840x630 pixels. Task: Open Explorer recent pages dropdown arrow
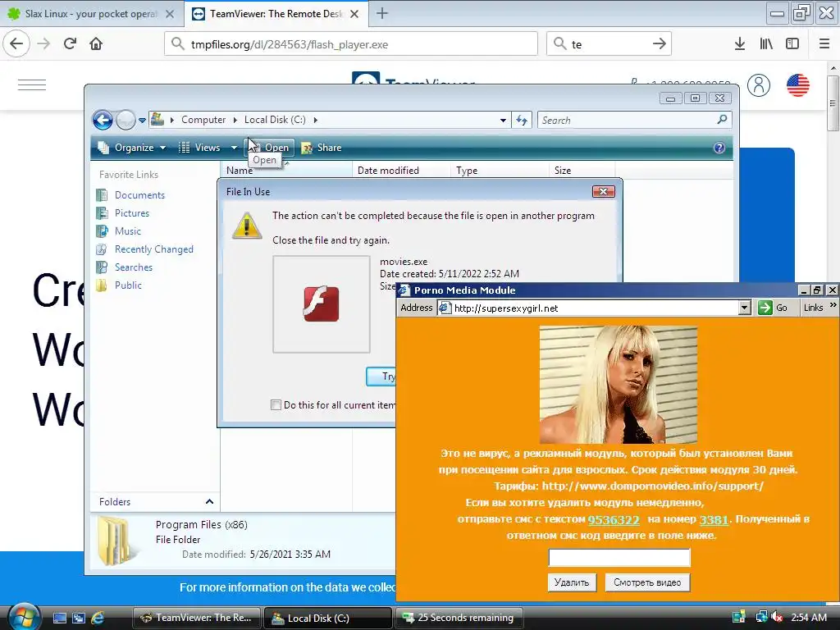pyautogui.click(x=142, y=121)
